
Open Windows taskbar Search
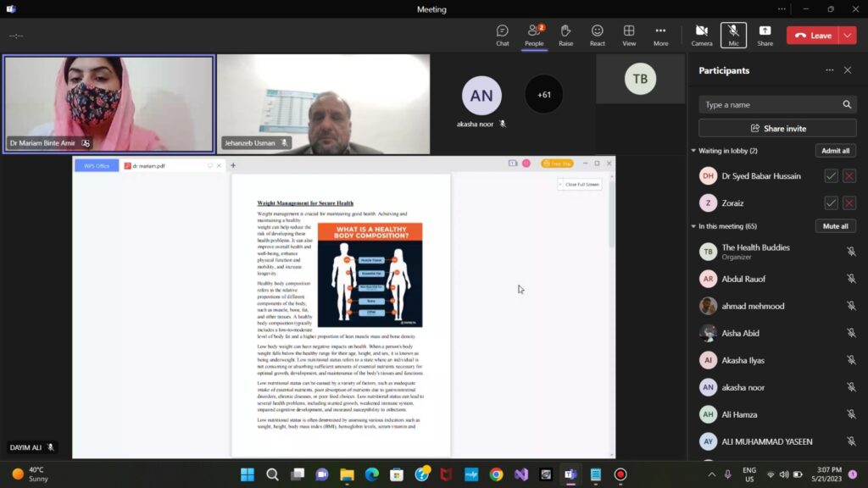pyautogui.click(x=272, y=474)
